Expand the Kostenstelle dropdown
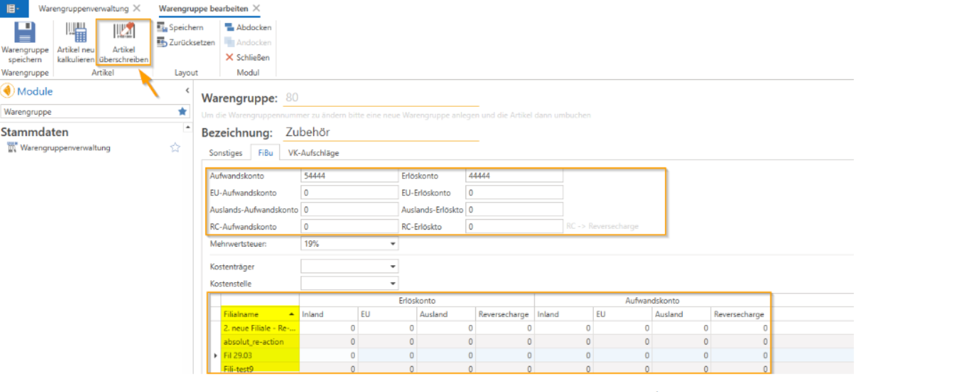Screen dimensions: 980x392 click(393, 284)
